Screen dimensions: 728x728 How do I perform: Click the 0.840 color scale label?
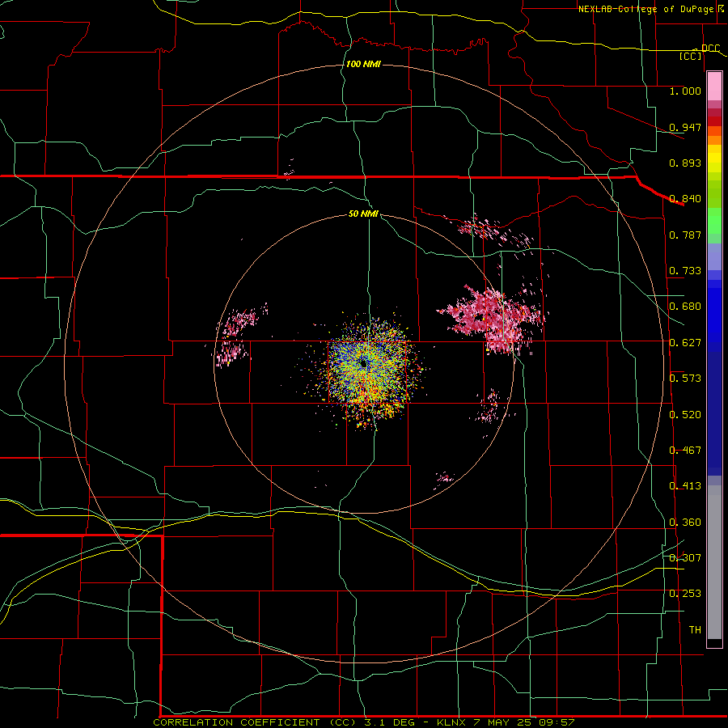click(685, 199)
